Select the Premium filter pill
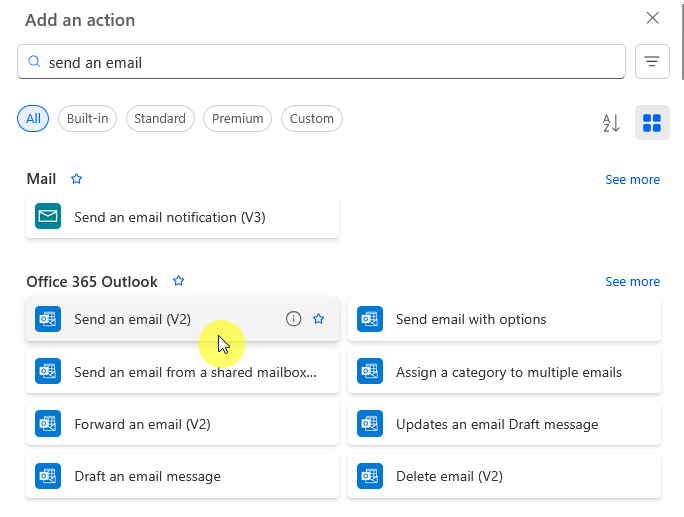This screenshot has width=684, height=517. tap(237, 118)
